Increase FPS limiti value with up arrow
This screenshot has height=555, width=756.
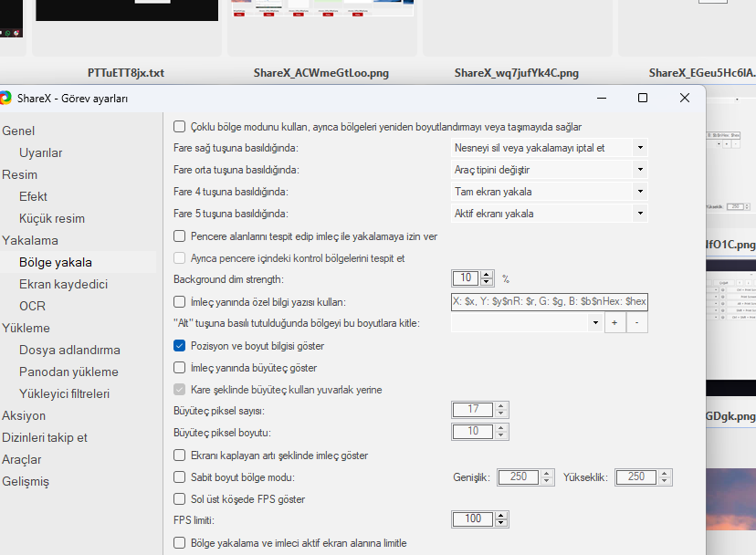500,515
